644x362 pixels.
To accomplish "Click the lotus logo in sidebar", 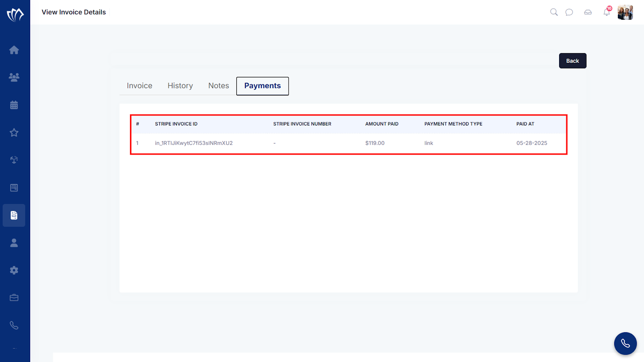I will pyautogui.click(x=15, y=14).
